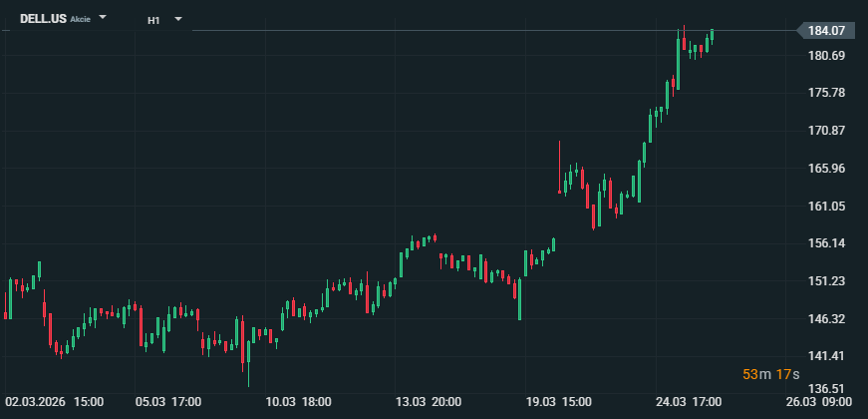This screenshot has height=419, width=868.
Task: Select the 05.03 17:00 time marker
Action: 168,402
